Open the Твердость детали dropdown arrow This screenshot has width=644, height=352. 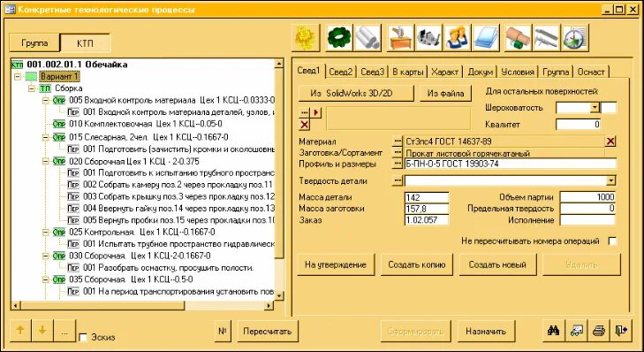(x=611, y=181)
